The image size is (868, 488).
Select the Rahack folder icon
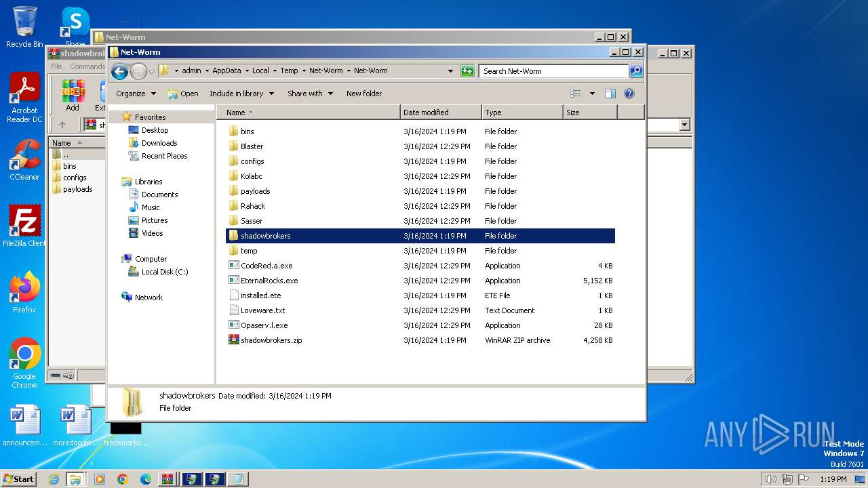(233, 206)
